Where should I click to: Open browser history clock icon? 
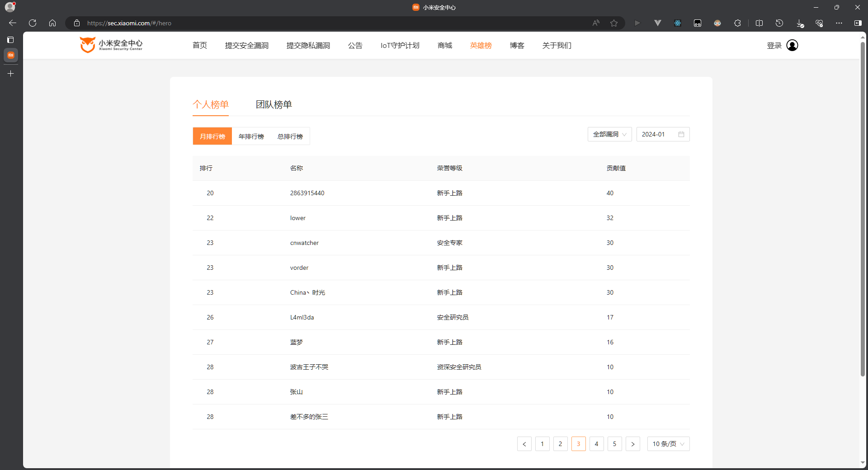coord(779,23)
